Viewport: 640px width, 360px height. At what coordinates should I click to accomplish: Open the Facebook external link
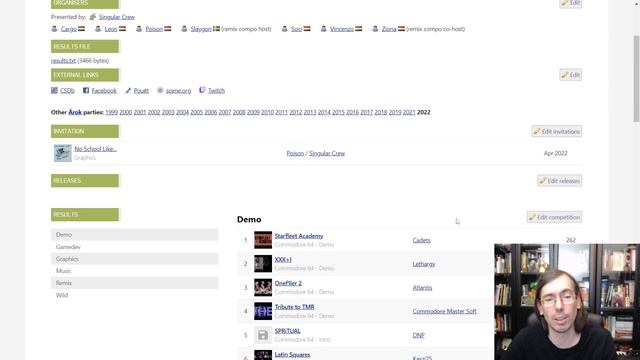click(x=104, y=91)
